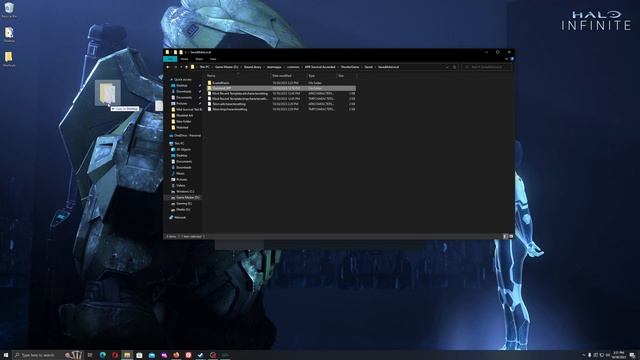
Task: Click 'steamapps' in address breadcrumb
Action: [x=274, y=67]
